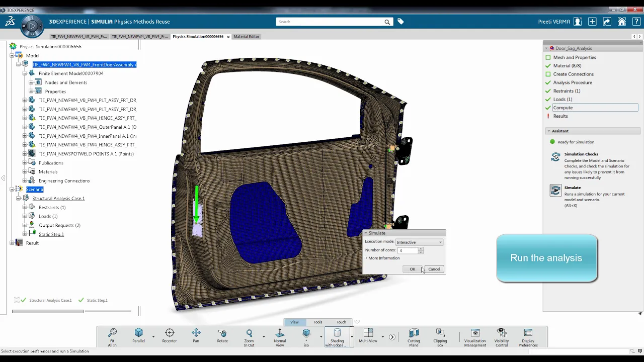Collapse the Assistant section

click(549, 131)
